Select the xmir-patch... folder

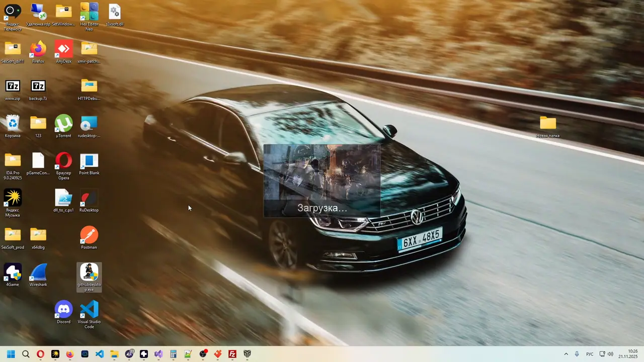point(89,52)
